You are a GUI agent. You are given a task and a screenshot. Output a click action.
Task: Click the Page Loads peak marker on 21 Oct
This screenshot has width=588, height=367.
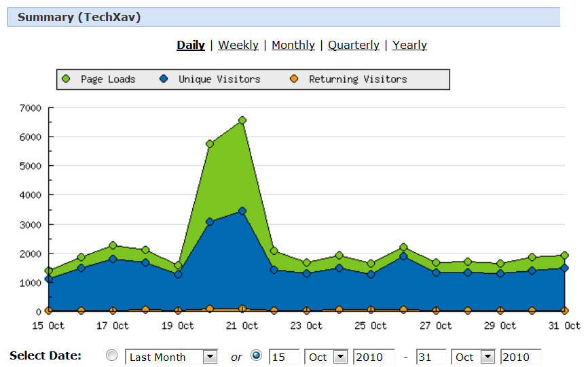tap(242, 120)
